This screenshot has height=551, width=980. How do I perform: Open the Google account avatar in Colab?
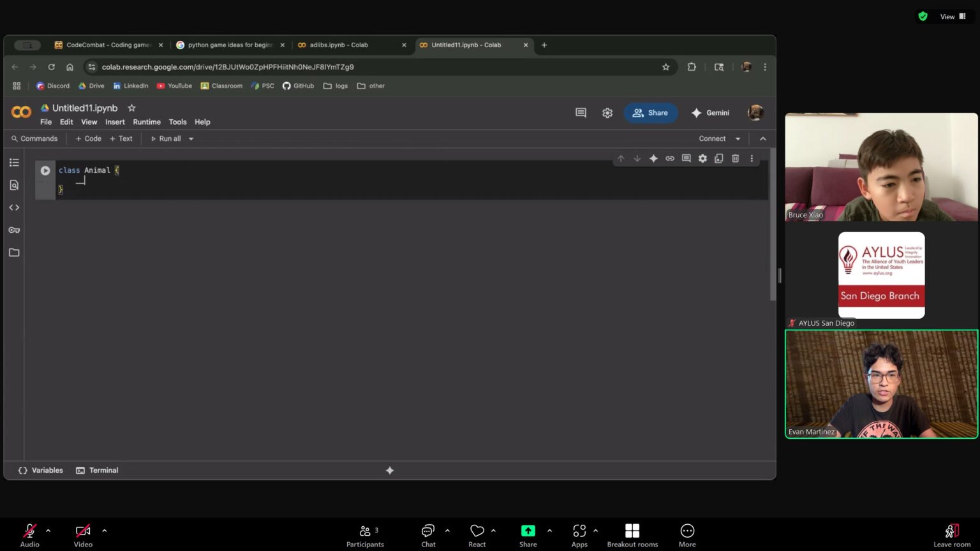(756, 113)
